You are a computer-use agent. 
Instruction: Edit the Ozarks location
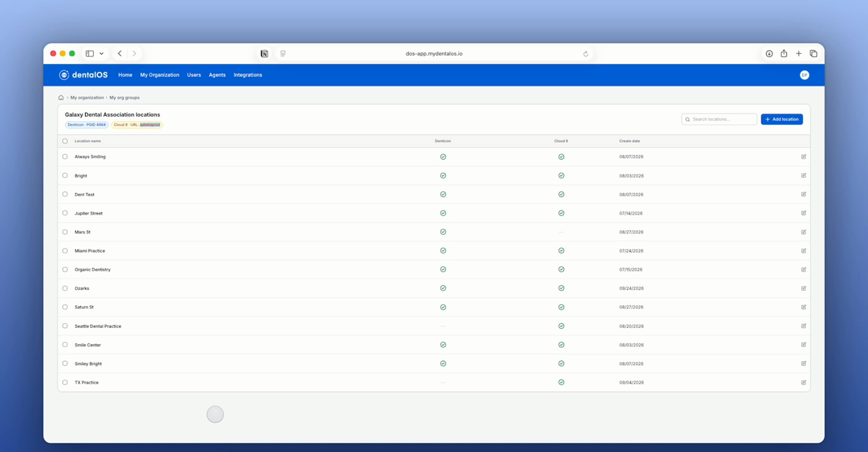coord(804,288)
